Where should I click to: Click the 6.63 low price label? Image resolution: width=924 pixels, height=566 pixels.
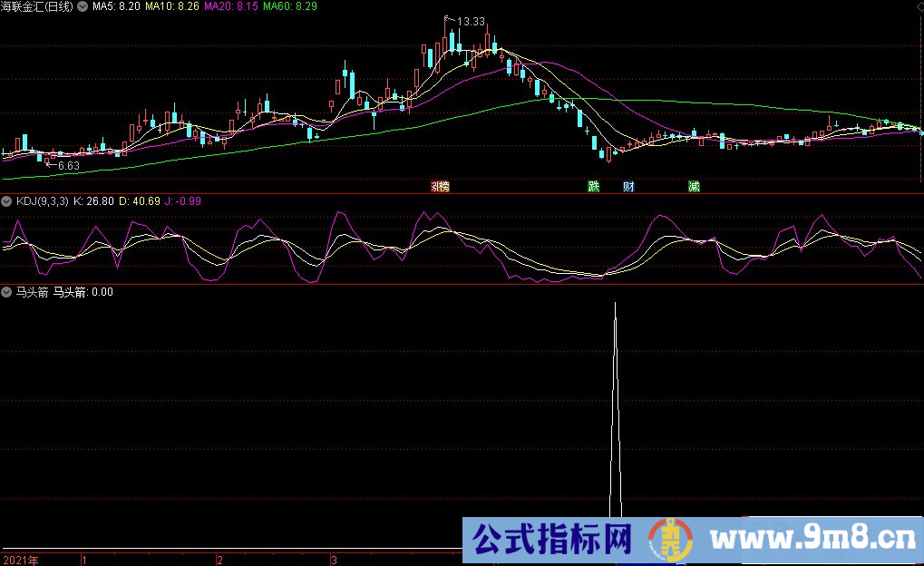click(x=68, y=166)
